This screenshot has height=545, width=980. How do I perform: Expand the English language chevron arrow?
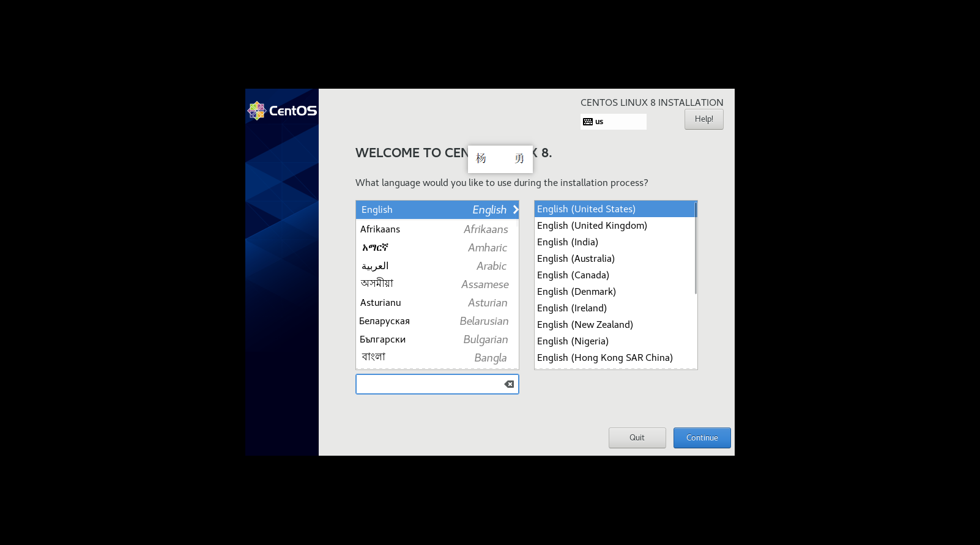[515, 209]
